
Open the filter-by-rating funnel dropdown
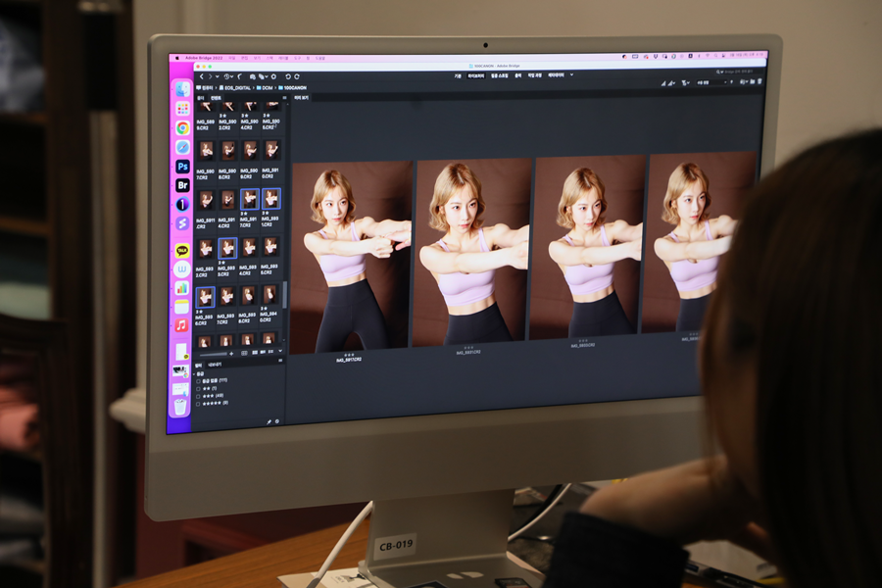point(686,83)
